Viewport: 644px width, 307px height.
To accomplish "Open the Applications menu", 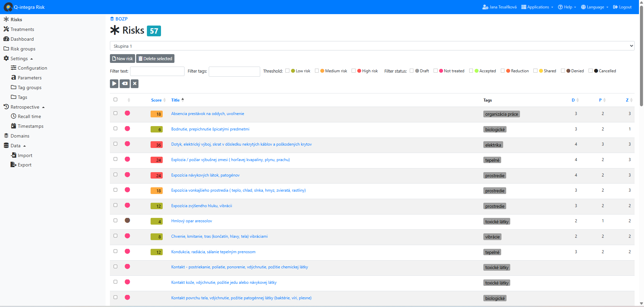I will click(x=537, y=7).
